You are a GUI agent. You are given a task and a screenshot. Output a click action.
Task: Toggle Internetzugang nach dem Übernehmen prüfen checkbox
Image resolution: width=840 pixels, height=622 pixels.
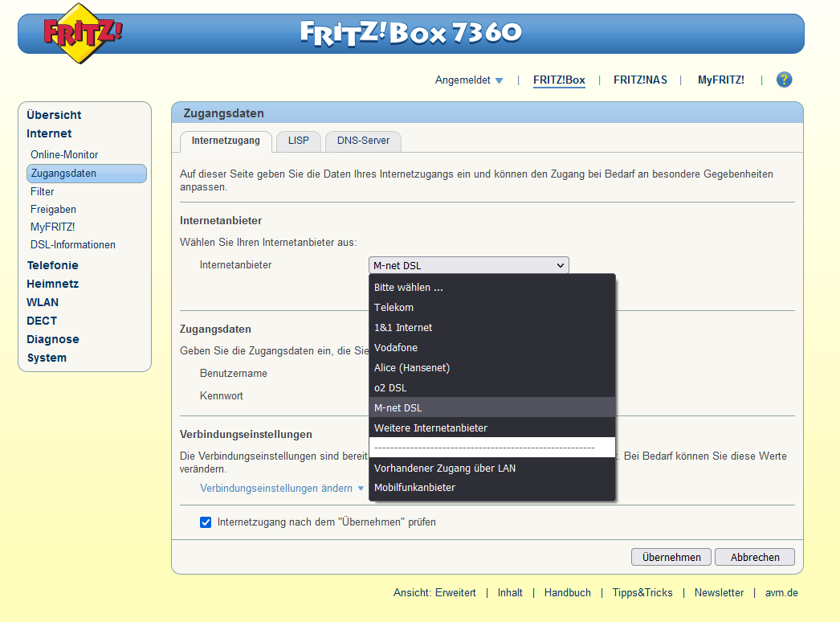206,522
